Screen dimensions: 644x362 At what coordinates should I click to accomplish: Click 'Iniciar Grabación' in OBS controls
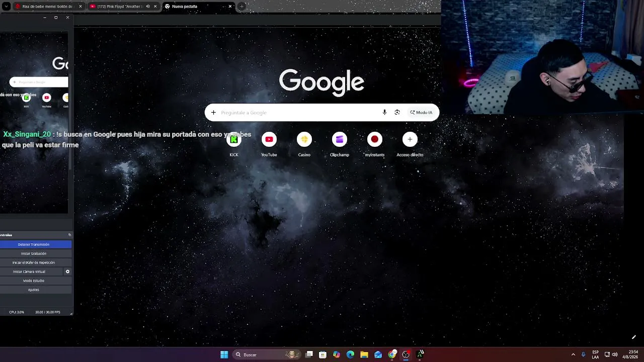click(x=34, y=253)
